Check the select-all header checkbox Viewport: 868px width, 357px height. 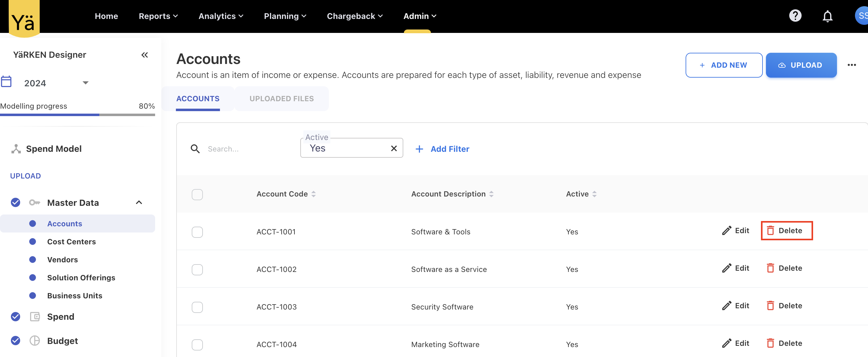197,195
